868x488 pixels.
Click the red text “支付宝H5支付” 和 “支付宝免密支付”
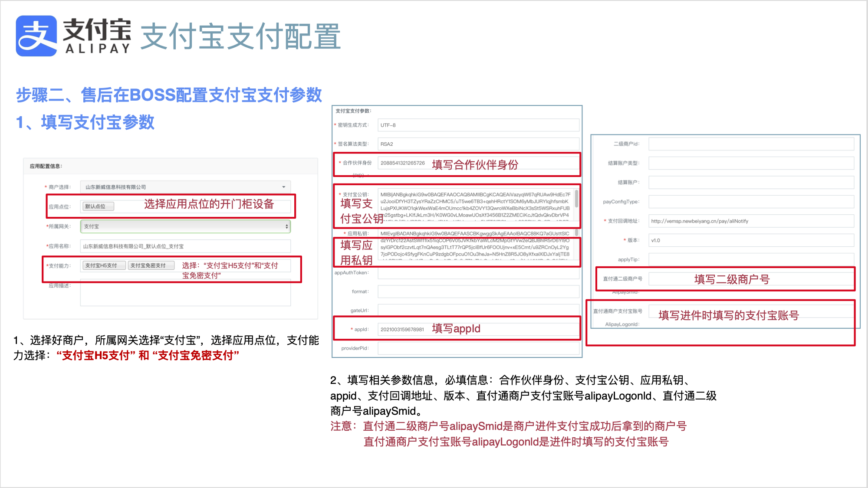(x=148, y=356)
